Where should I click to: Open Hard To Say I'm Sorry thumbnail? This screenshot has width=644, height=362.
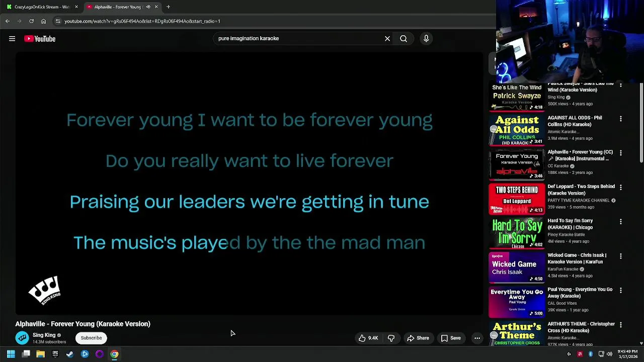[x=517, y=233]
